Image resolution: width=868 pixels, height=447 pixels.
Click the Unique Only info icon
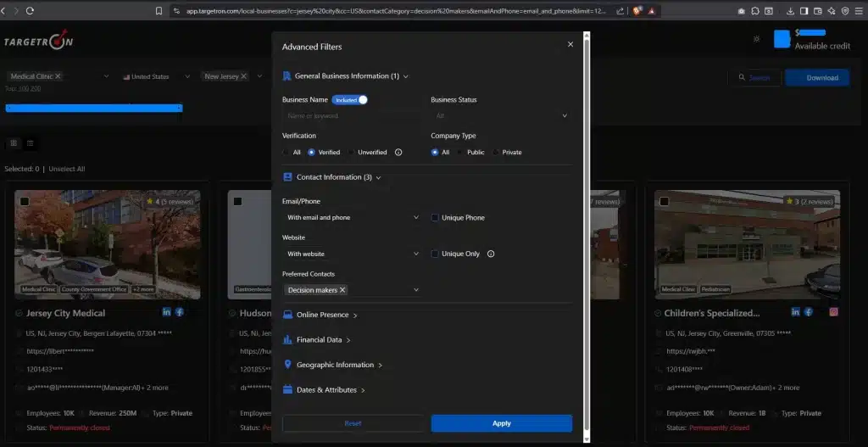[491, 254]
